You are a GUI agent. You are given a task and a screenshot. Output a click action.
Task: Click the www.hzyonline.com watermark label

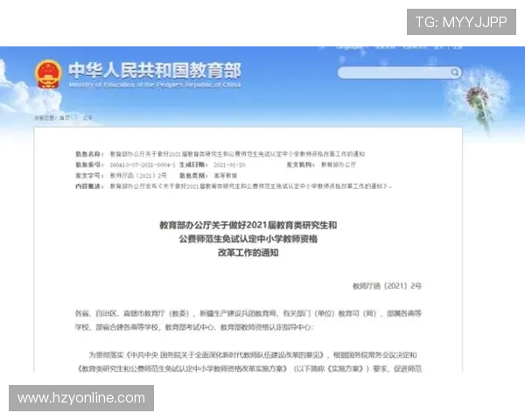(80, 398)
